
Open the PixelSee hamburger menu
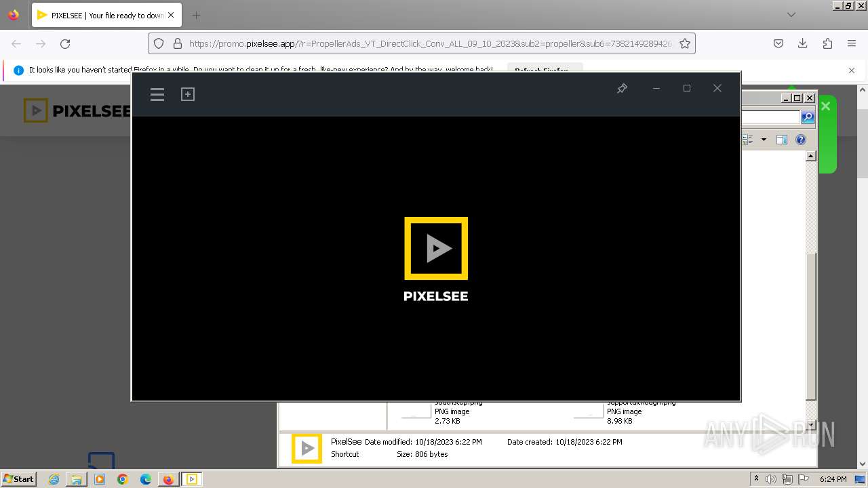point(157,94)
